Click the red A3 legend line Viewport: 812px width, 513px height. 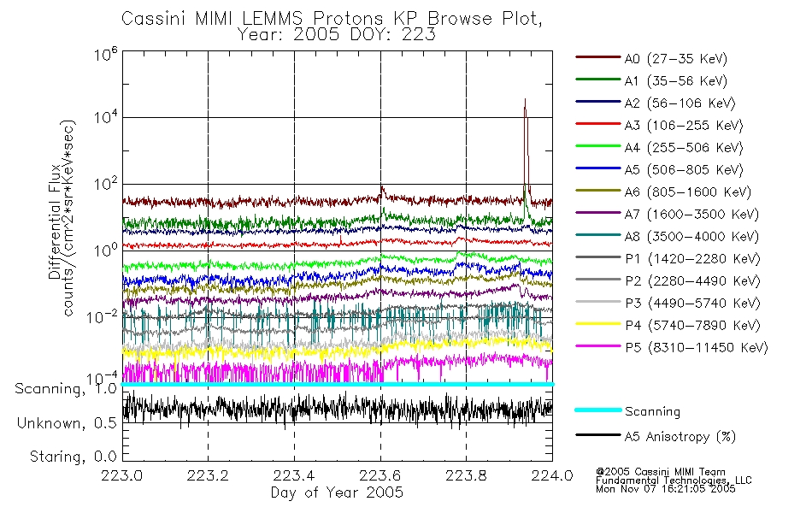[598, 124]
